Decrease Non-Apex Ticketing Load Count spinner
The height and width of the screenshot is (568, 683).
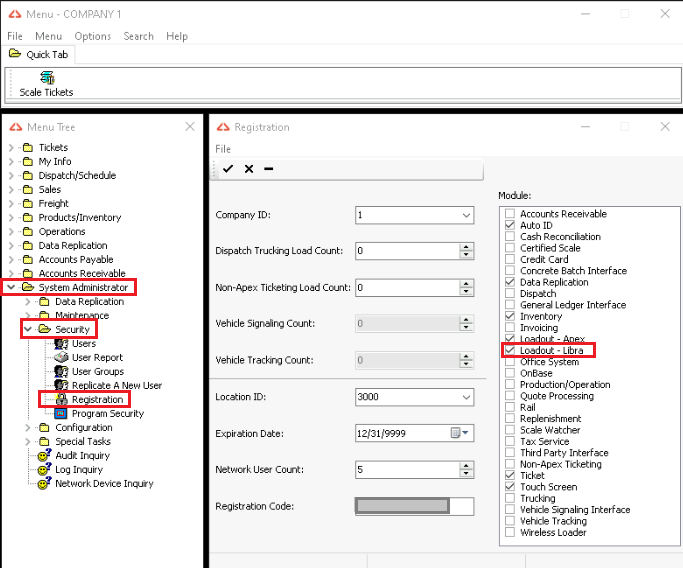(x=467, y=291)
